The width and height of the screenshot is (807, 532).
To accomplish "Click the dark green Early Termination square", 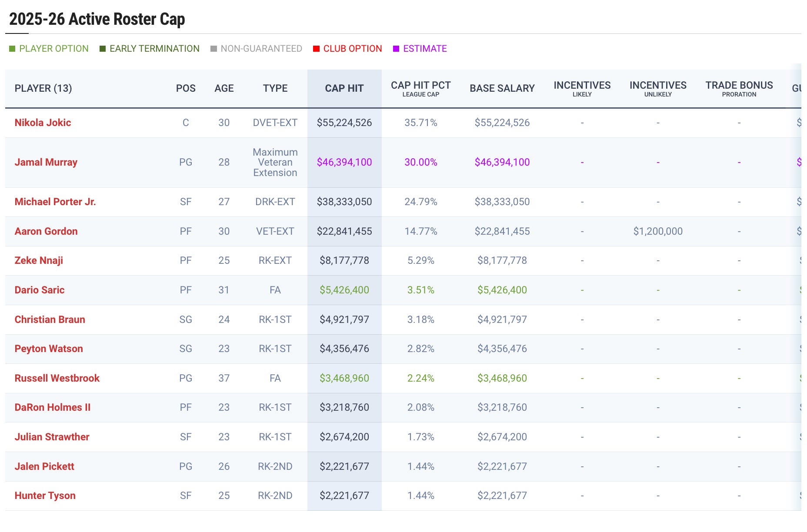I will (103, 49).
